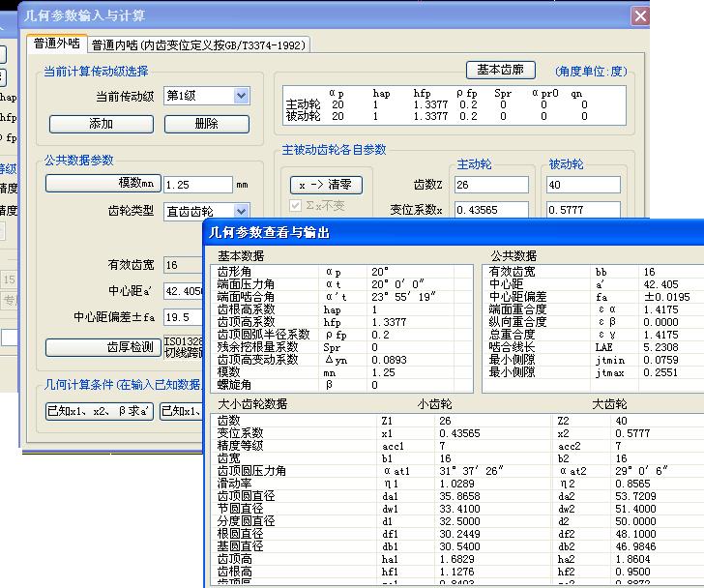Select the 滑动率 row

pyautogui.click(x=457, y=484)
